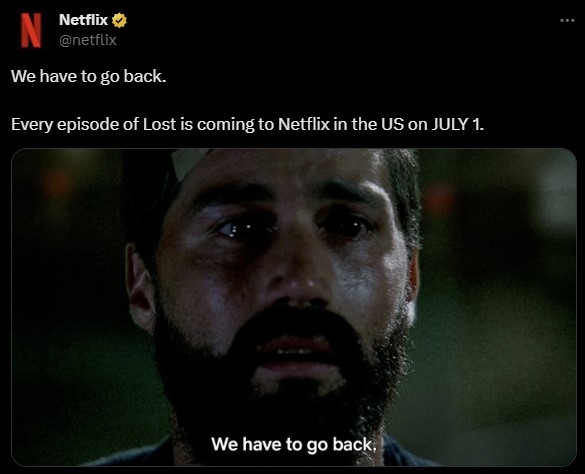Click "JULY 1" in the tweet text
This screenshot has height=474, width=585.
pos(457,124)
